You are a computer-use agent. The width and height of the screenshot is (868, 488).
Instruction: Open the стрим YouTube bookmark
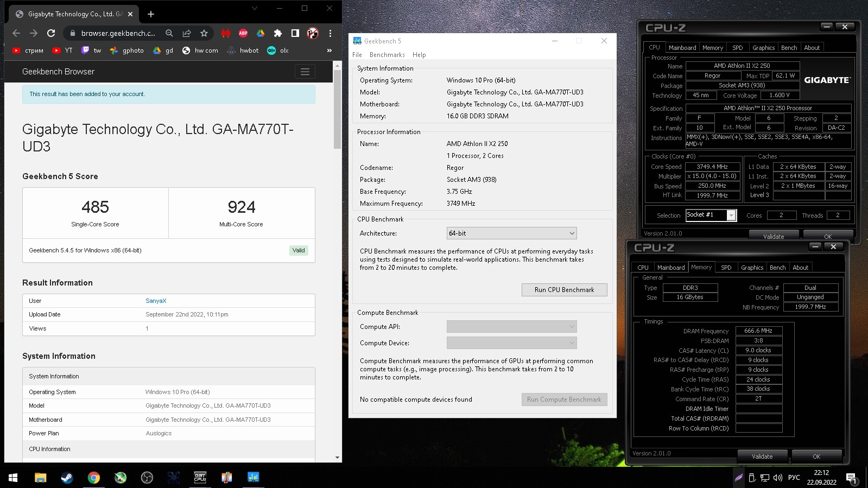pos(28,50)
